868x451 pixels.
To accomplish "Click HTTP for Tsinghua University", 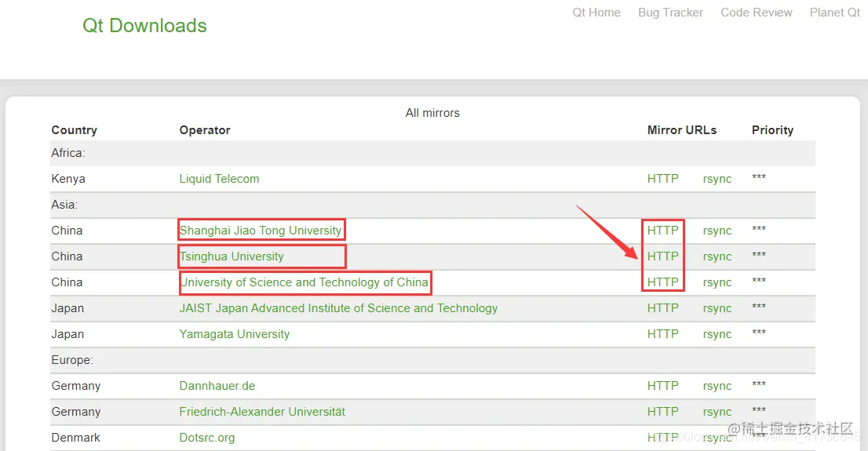I will tap(662, 256).
